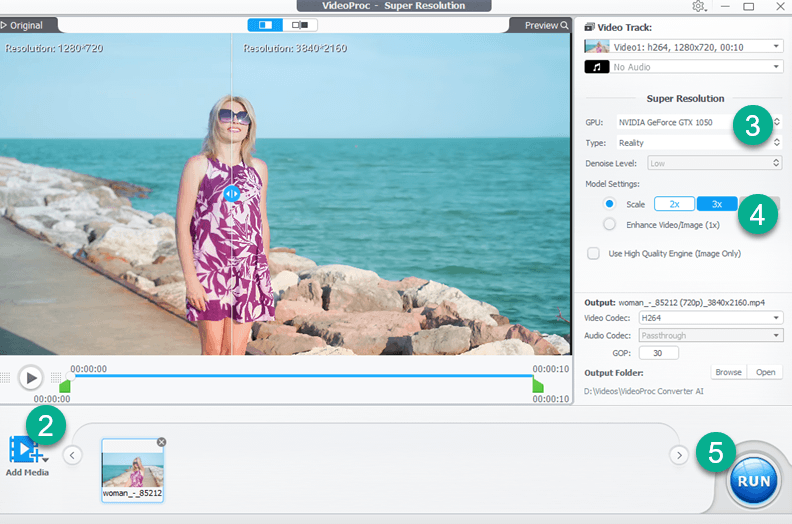Click Browse for output folder

click(x=728, y=372)
